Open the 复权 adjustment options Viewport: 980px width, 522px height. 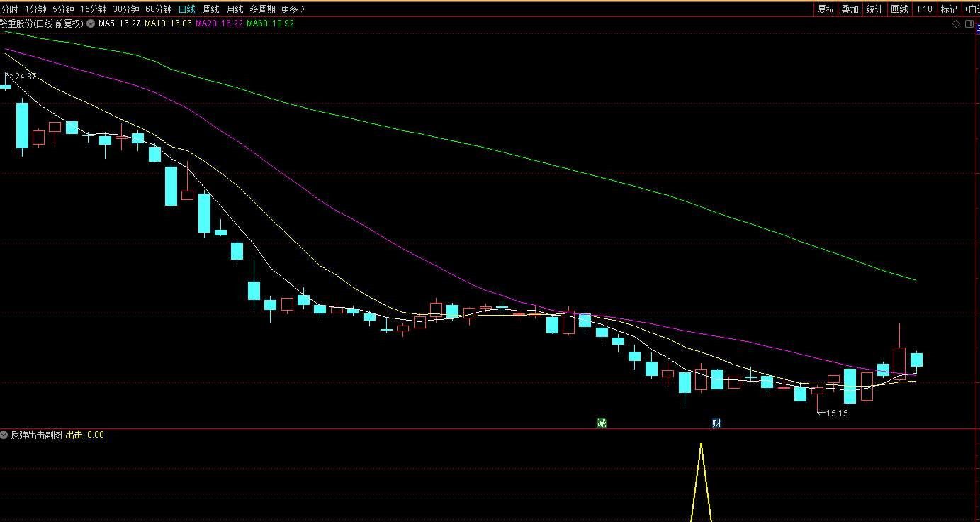coord(826,9)
